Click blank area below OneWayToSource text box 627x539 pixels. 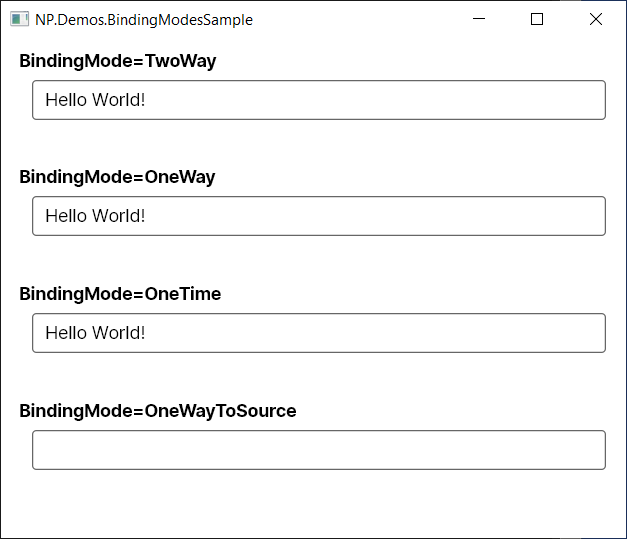coord(319,504)
